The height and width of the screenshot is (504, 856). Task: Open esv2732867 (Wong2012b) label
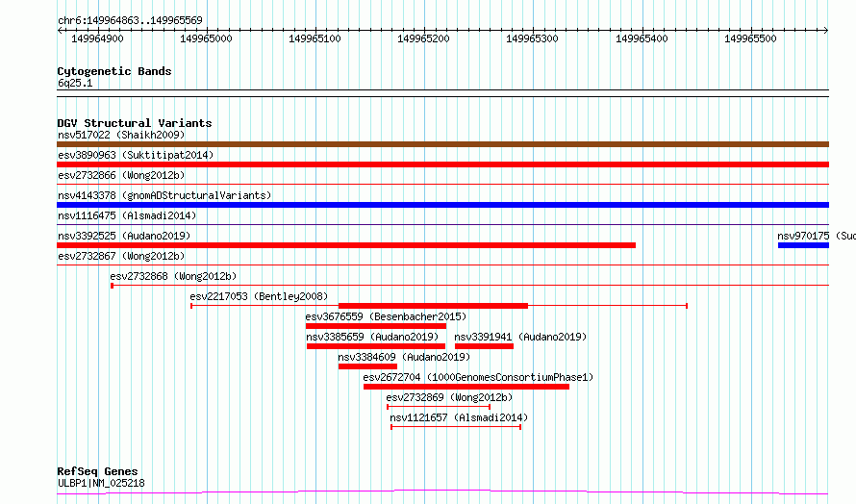pyautogui.click(x=121, y=256)
